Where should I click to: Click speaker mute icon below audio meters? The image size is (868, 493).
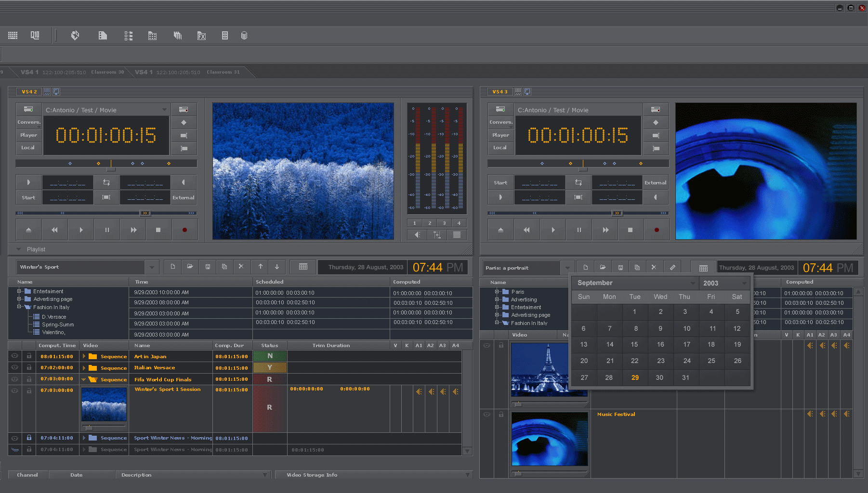[417, 234]
